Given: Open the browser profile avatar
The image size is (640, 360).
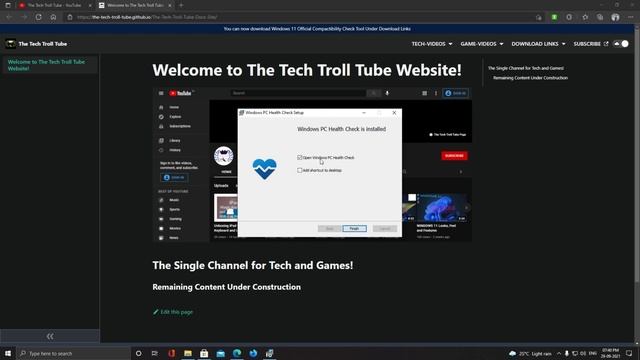Looking at the screenshot, I should pos(615,17).
